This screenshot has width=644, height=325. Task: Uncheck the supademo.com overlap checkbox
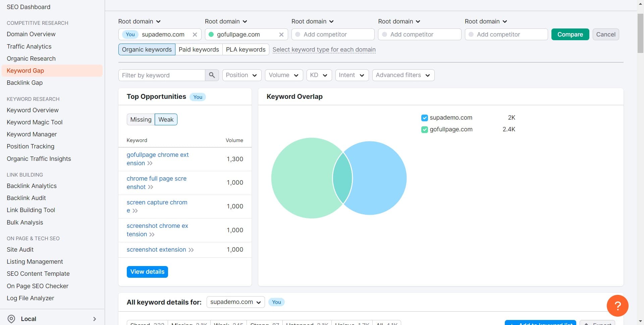[x=424, y=118]
